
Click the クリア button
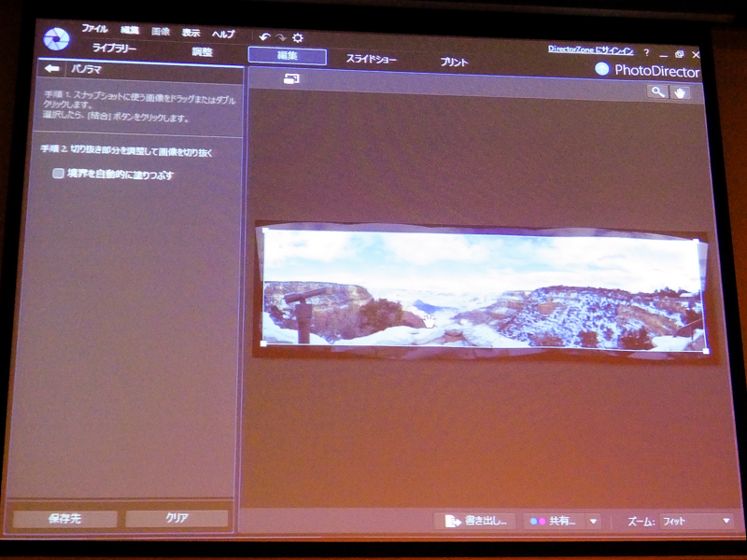(x=176, y=518)
